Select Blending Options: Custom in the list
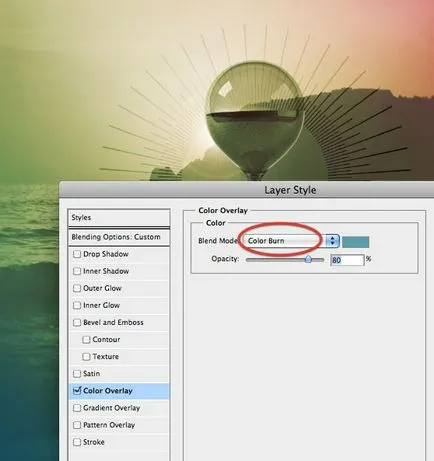Image resolution: width=434 pixels, height=461 pixels. [x=119, y=237]
